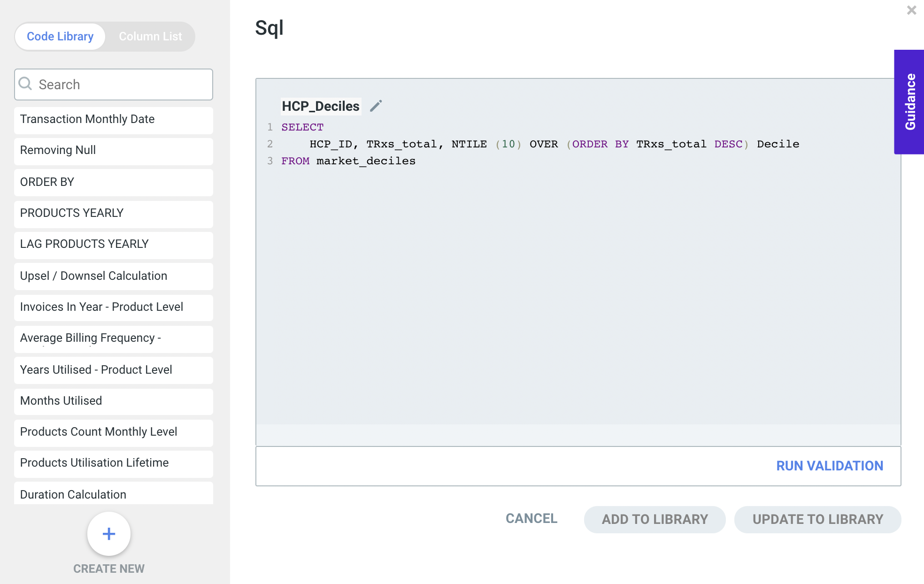The height and width of the screenshot is (584, 924).
Task: Click the magnifier search icon
Action: [25, 84]
